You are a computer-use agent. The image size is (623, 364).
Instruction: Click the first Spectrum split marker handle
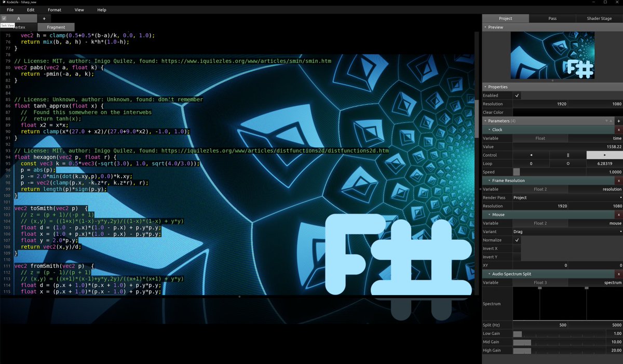coord(540,288)
